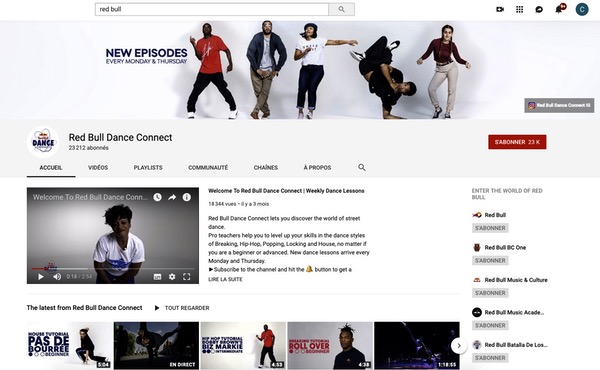Open Red Bull Dance Connect channel logo
600x370 pixels.
point(43,142)
